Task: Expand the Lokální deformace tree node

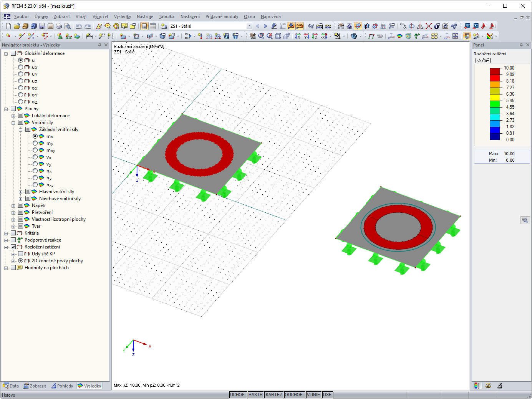Action: [x=13, y=116]
